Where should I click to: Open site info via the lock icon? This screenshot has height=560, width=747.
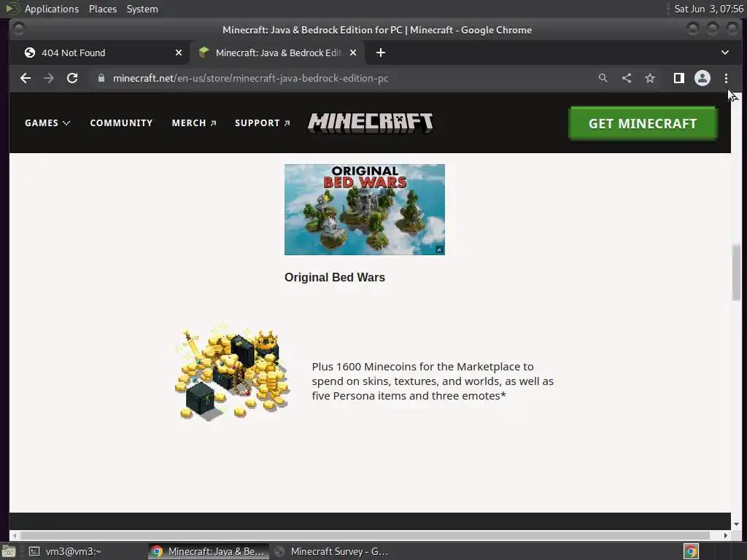pyautogui.click(x=101, y=78)
